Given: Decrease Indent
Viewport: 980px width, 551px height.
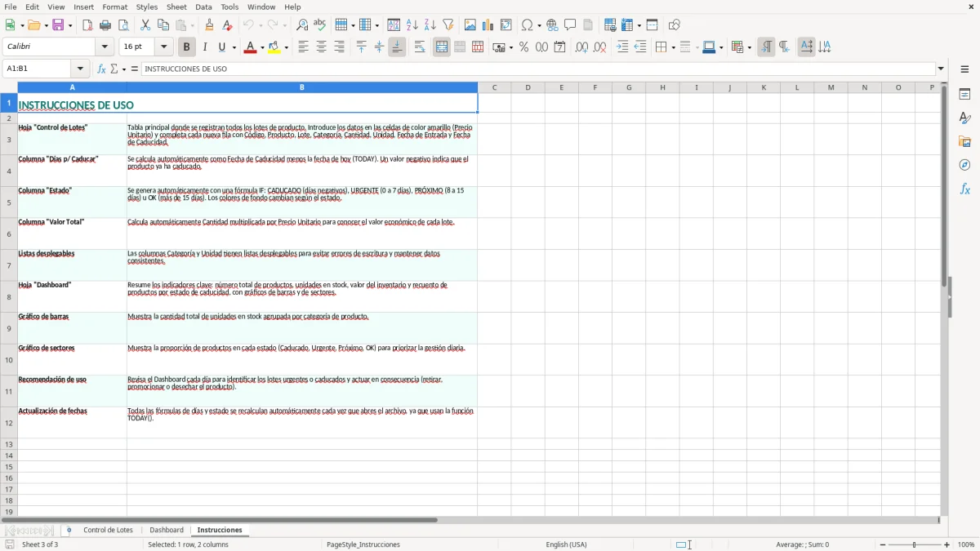Looking at the screenshot, I should point(640,47).
